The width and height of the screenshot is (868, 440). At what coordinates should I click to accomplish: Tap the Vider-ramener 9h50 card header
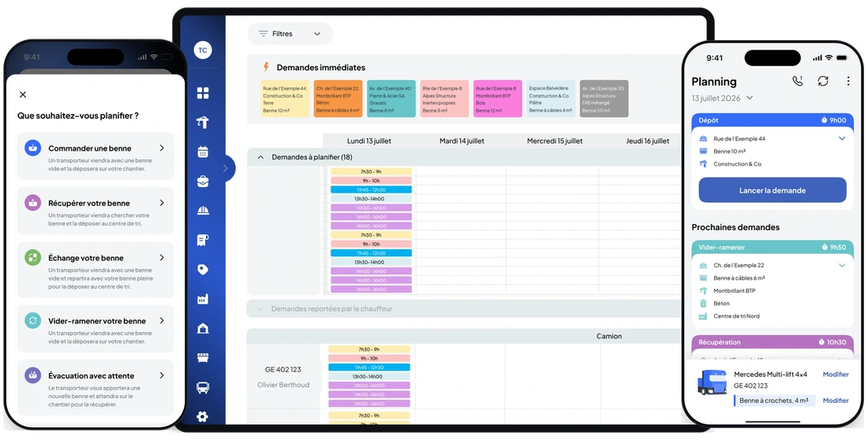click(x=773, y=247)
